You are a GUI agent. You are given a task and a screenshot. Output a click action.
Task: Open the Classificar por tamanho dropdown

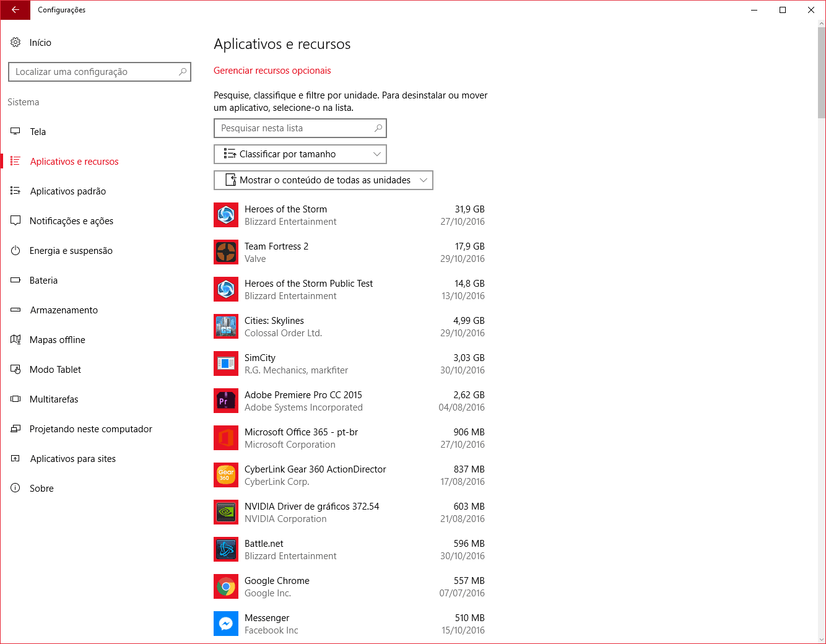tap(300, 154)
